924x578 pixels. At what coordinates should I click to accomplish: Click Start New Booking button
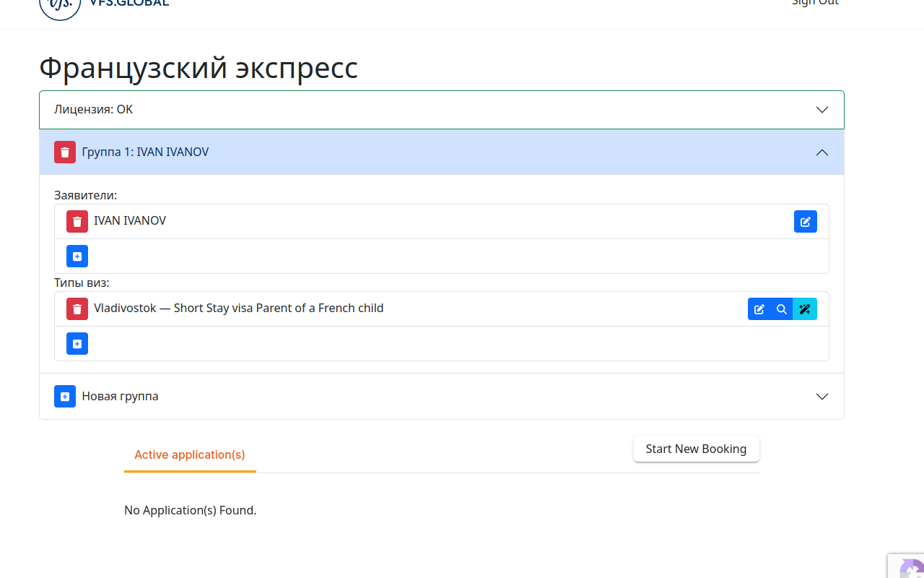point(697,449)
